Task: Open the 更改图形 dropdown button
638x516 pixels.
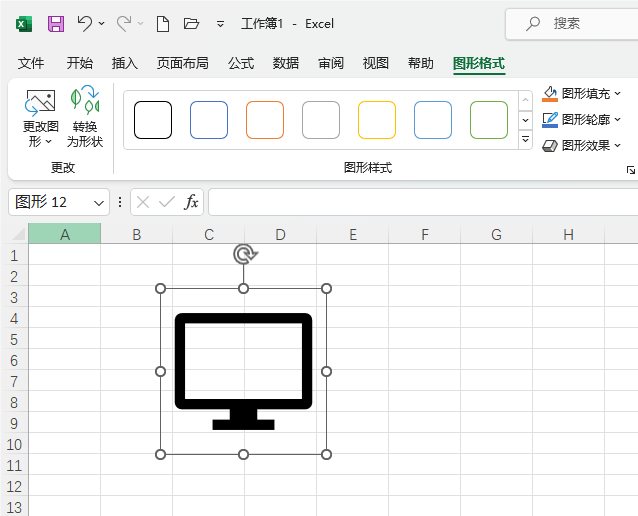Action: pos(40,118)
